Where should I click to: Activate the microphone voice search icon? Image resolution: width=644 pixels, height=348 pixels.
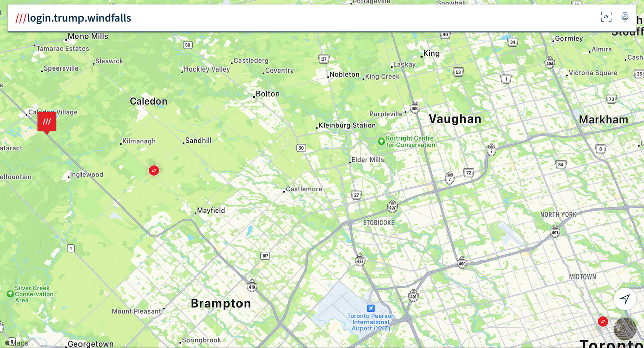[625, 17]
